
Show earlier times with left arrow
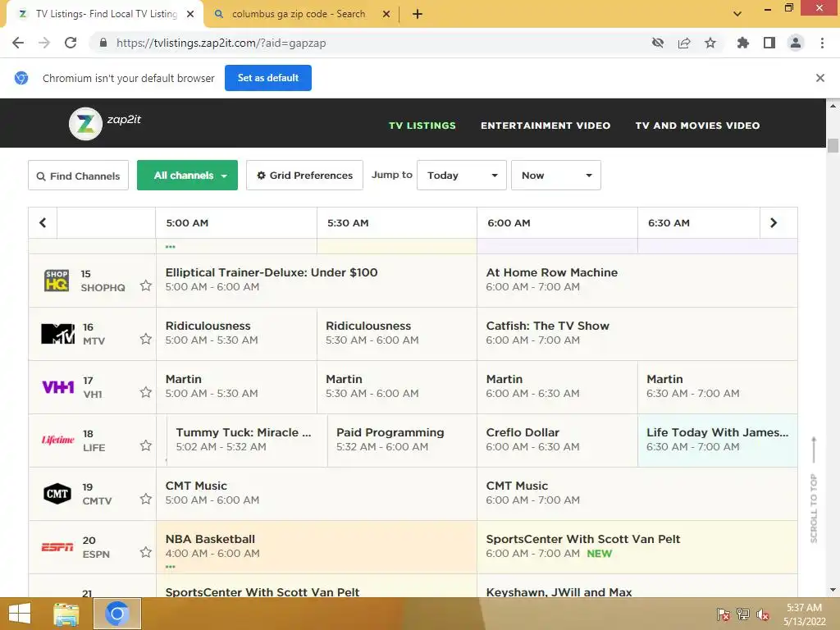click(x=43, y=223)
